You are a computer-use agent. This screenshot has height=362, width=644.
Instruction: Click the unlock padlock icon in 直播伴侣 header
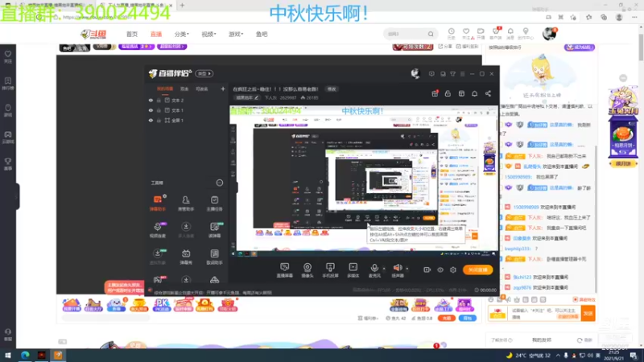[448, 93]
